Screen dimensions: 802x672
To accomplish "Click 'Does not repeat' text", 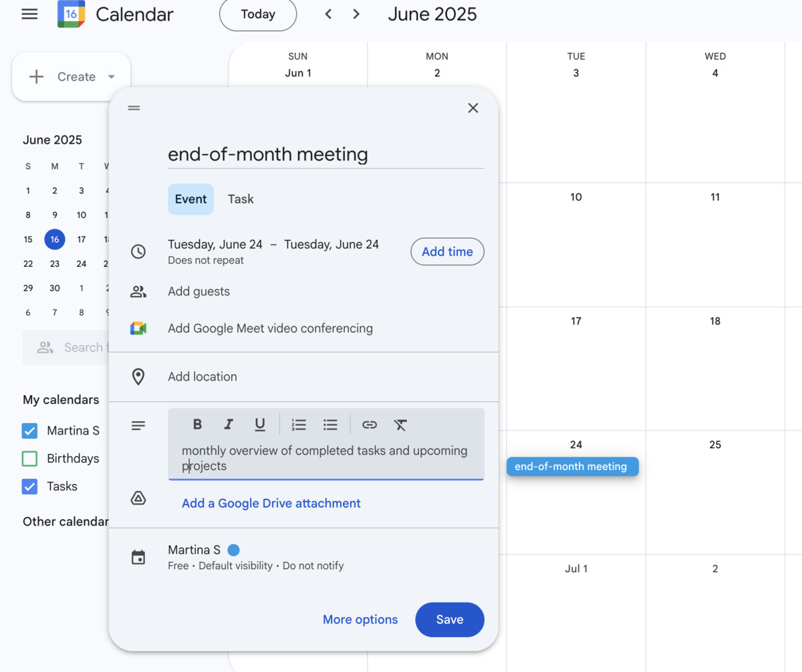I will click(206, 261).
